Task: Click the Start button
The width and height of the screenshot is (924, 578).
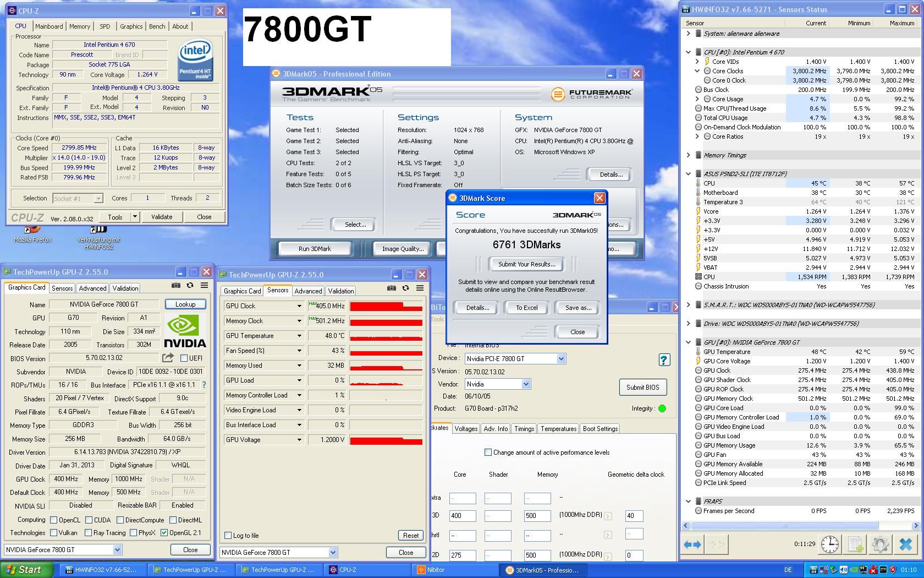Action: tap(27, 570)
